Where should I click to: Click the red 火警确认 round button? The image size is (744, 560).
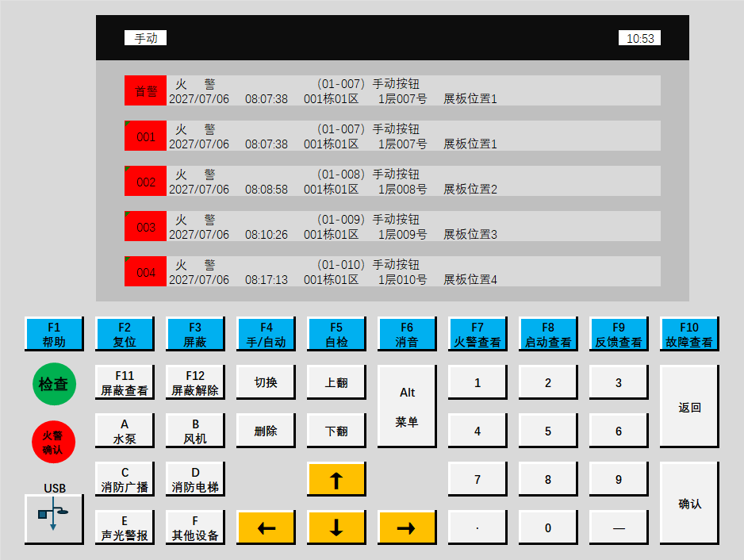[53, 442]
